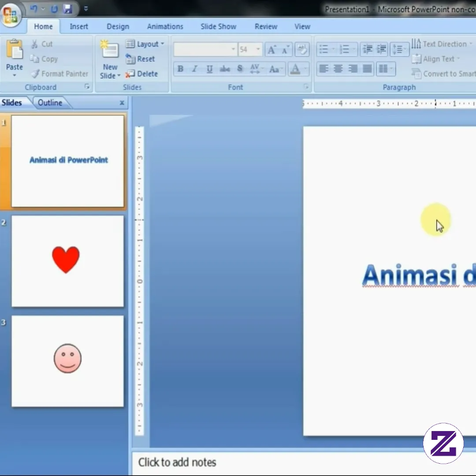Select slide 2 thumbnail with heart
The image size is (476, 476).
(68, 261)
